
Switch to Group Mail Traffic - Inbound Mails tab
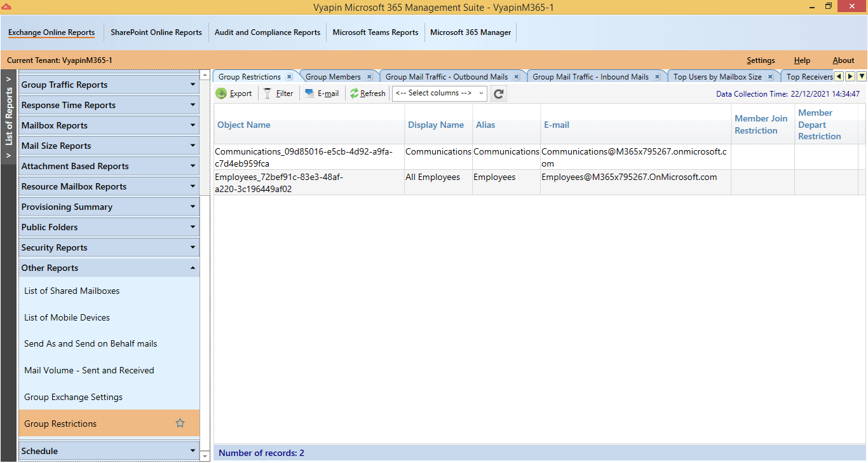click(x=590, y=76)
